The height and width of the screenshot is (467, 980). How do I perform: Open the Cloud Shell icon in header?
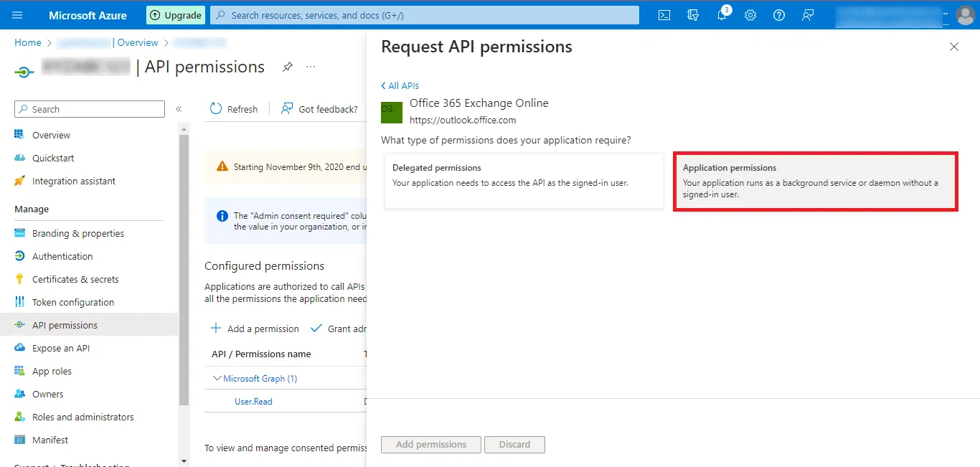click(x=664, y=15)
